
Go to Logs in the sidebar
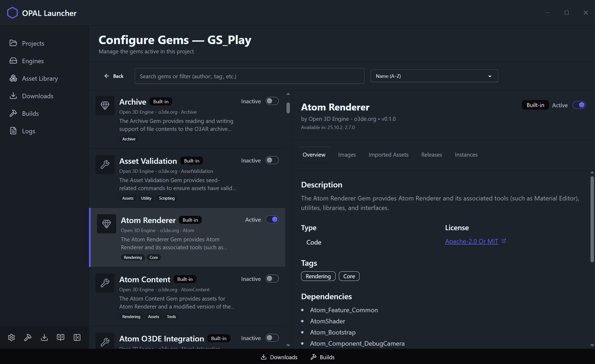pos(29,131)
